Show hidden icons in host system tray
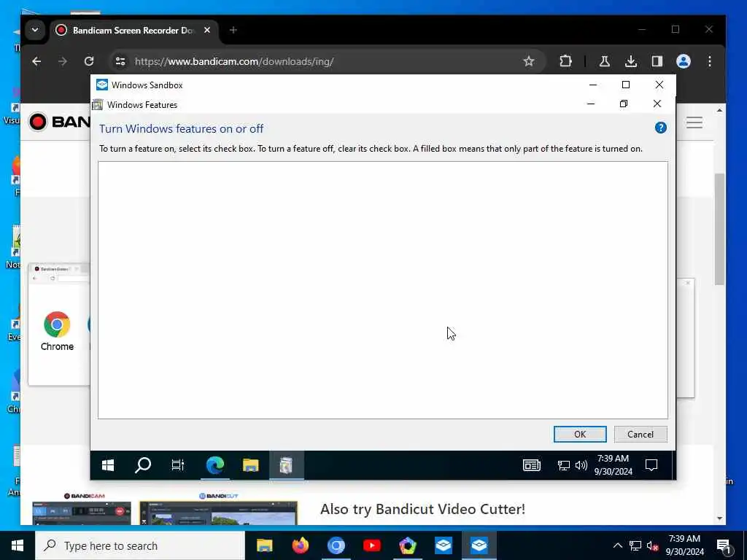Image resolution: width=747 pixels, height=560 pixels. coord(617,545)
